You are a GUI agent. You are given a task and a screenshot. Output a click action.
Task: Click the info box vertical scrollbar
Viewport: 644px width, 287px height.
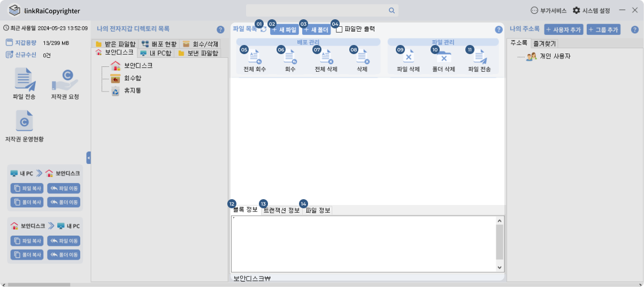[x=500, y=244]
